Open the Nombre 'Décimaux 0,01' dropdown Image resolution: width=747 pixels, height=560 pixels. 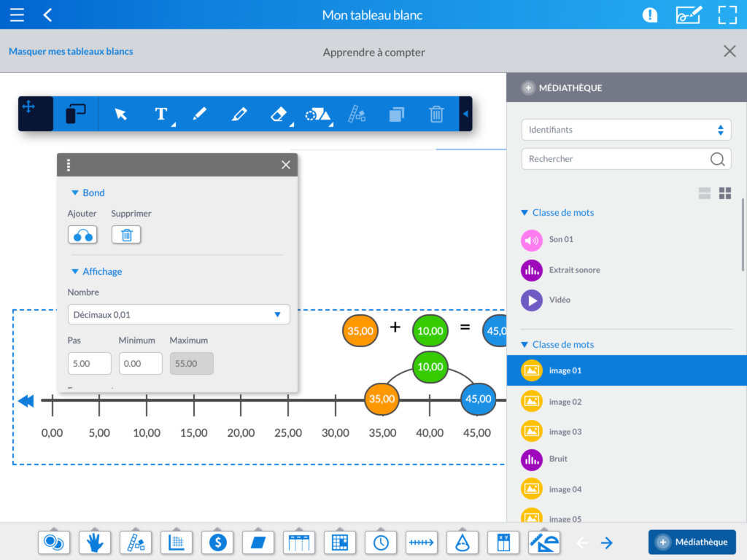coord(179,314)
